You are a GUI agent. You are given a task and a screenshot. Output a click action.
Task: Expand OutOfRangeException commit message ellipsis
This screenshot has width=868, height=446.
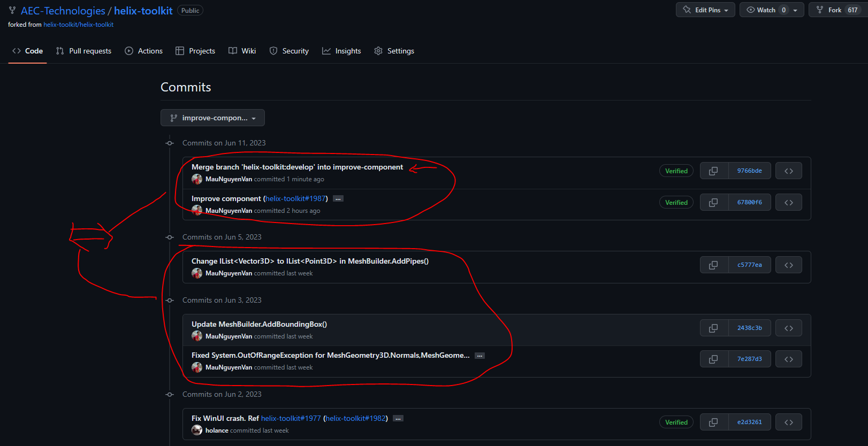click(479, 356)
